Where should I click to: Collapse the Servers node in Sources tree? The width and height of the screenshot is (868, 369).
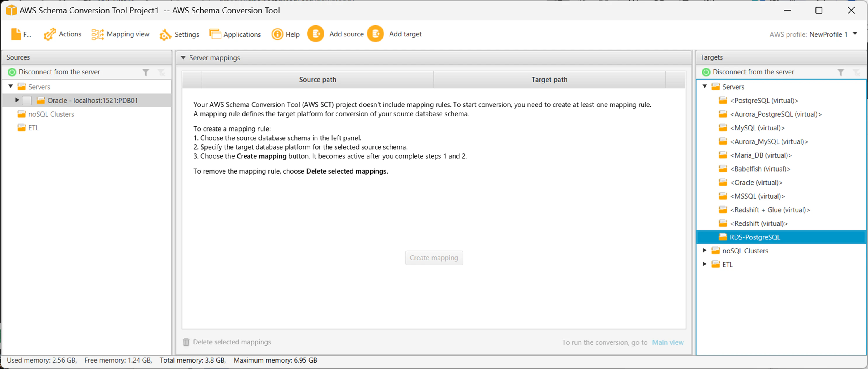point(11,87)
